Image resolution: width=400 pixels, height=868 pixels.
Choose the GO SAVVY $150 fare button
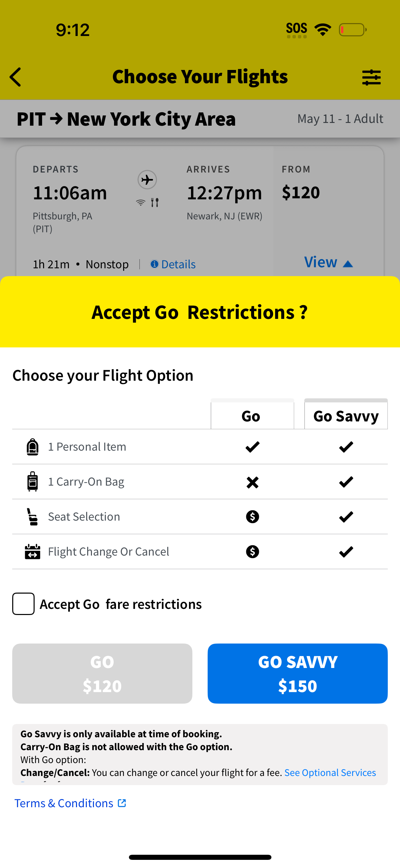pyautogui.click(x=298, y=673)
